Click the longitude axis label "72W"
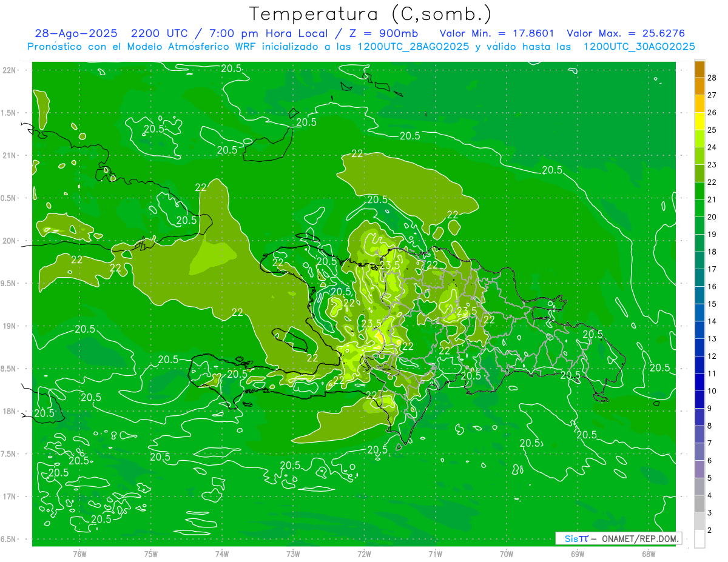The width and height of the screenshot is (728, 562). (x=364, y=554)
